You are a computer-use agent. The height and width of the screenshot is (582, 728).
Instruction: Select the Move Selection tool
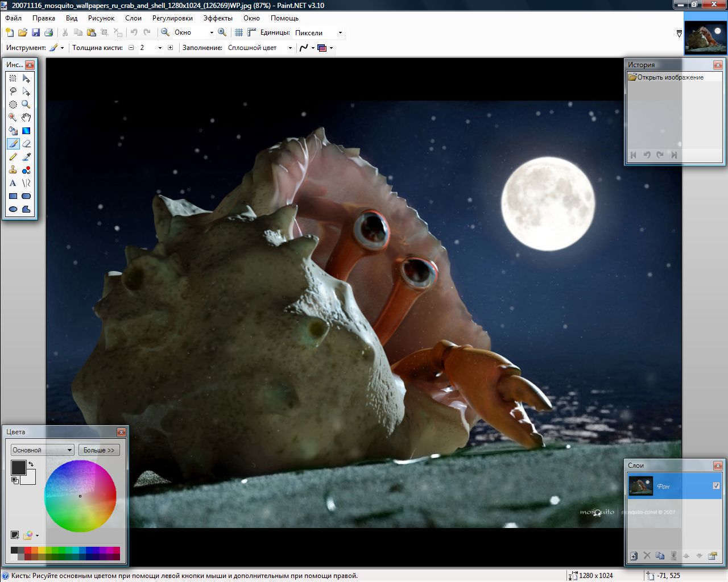pos(26,92)
